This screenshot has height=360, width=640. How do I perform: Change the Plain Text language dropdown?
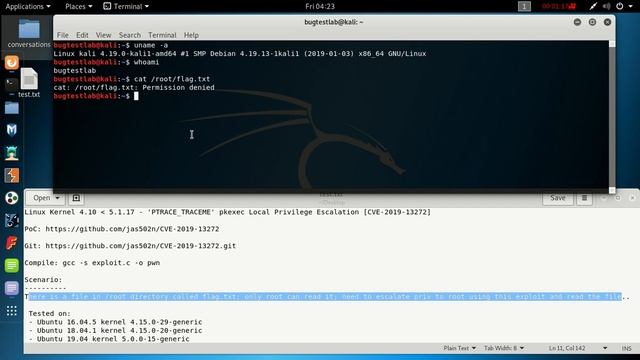460,348
